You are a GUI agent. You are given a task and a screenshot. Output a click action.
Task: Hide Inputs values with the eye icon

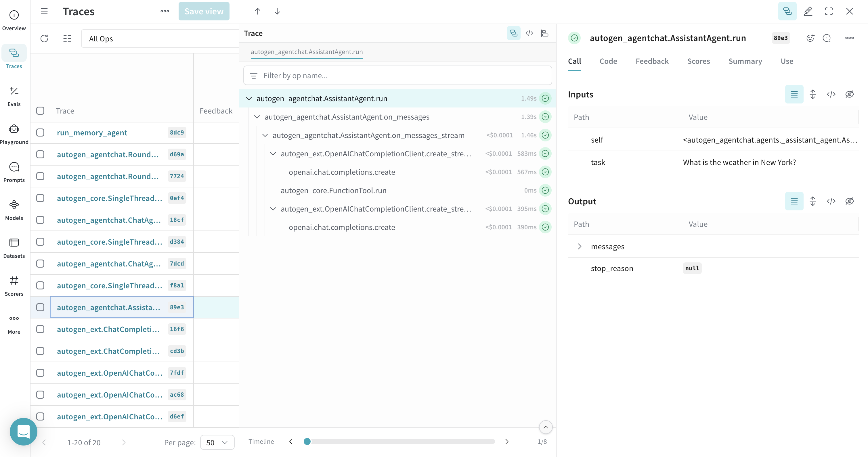849,94
